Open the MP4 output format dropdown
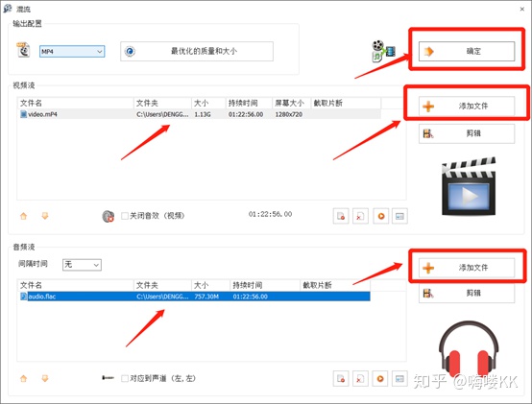 [72, 52]
